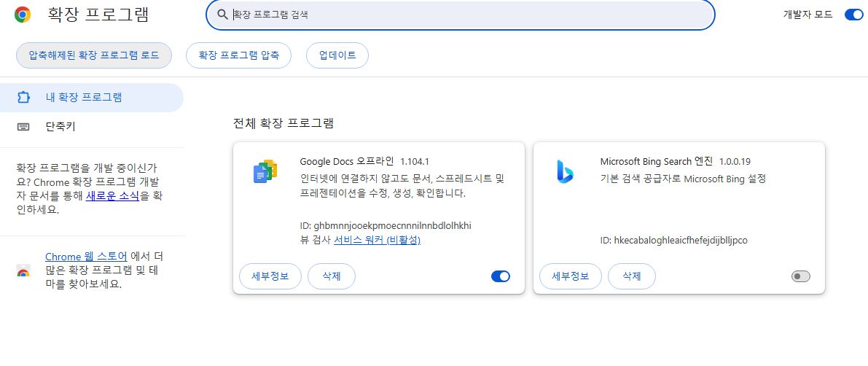The image size is (868, 366).
Task: Click the Google Docs 오프라인 extension icon
Action: (x=265, y=171)
